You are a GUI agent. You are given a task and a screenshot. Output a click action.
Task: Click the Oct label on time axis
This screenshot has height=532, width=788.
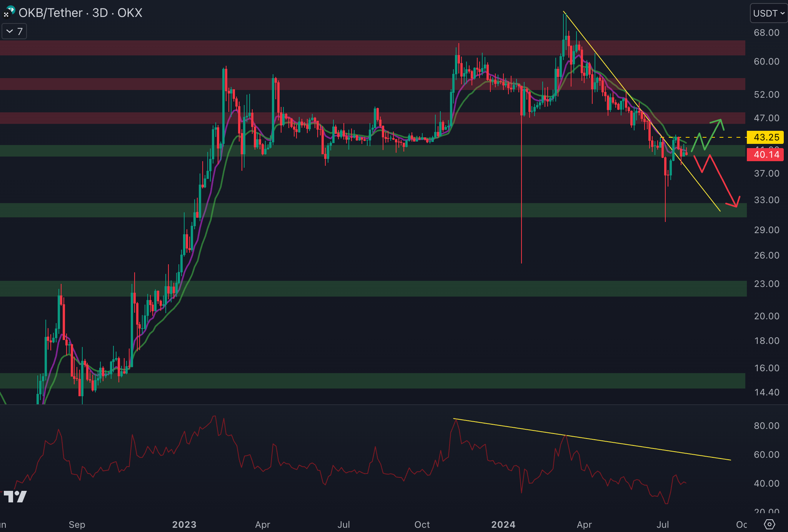click(422, 524)
